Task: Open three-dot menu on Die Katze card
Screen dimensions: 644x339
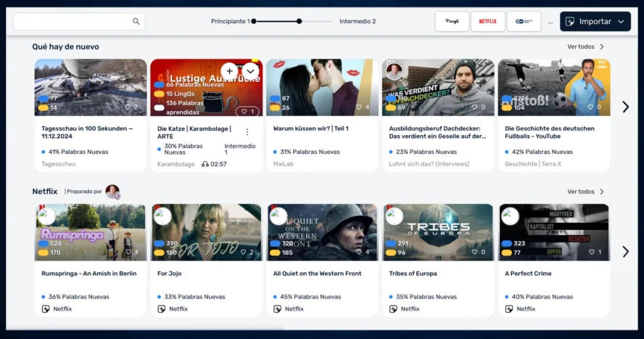Action: click(247, 132)
